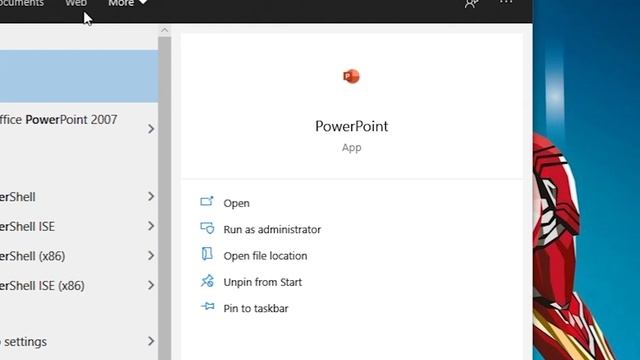The width and height of the screenshot is (640, 360).
Task: Select Run as administrator option
Action: click(272, 229)
